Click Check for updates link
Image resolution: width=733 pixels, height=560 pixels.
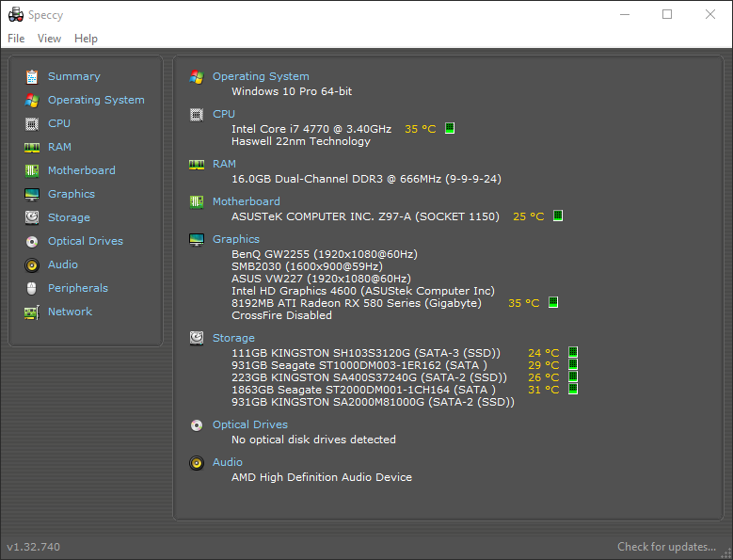point(666,547)
